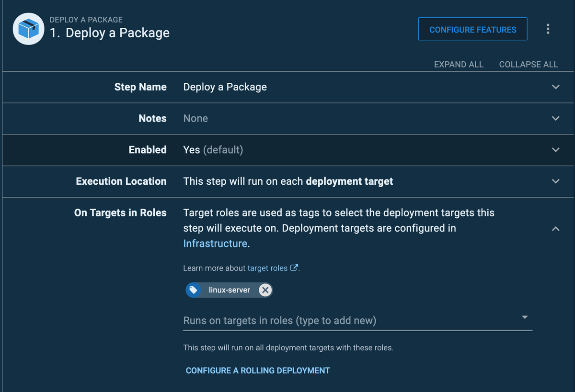Open the three-dot overflow menu
The image size is (575, 392).
[x=548, y=29]
